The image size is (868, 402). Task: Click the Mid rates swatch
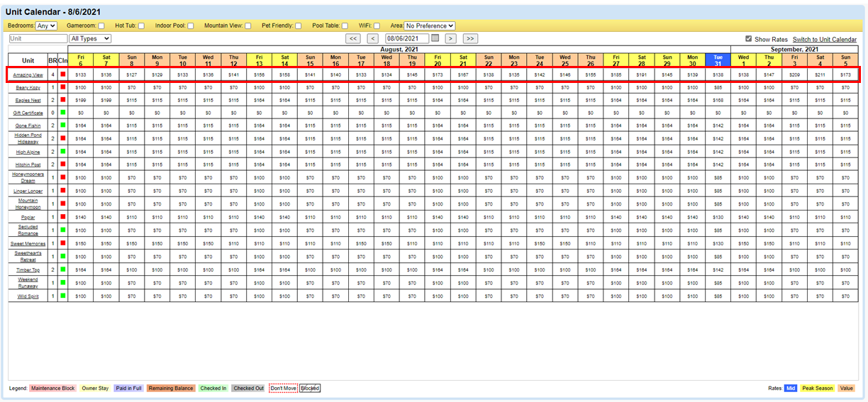(791, 389)
